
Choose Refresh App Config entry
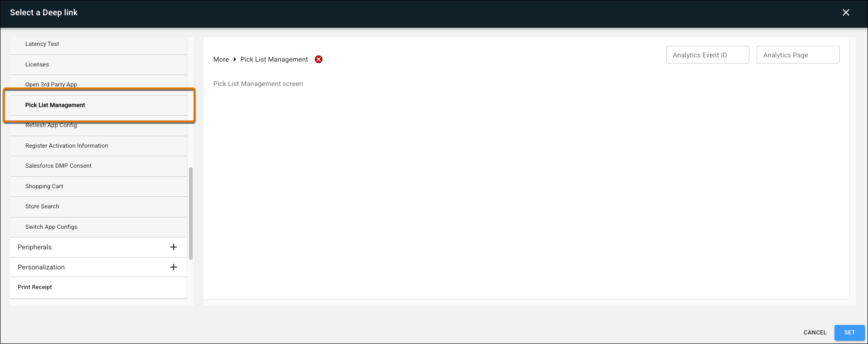pyautogui.click(x=99, y=125)
